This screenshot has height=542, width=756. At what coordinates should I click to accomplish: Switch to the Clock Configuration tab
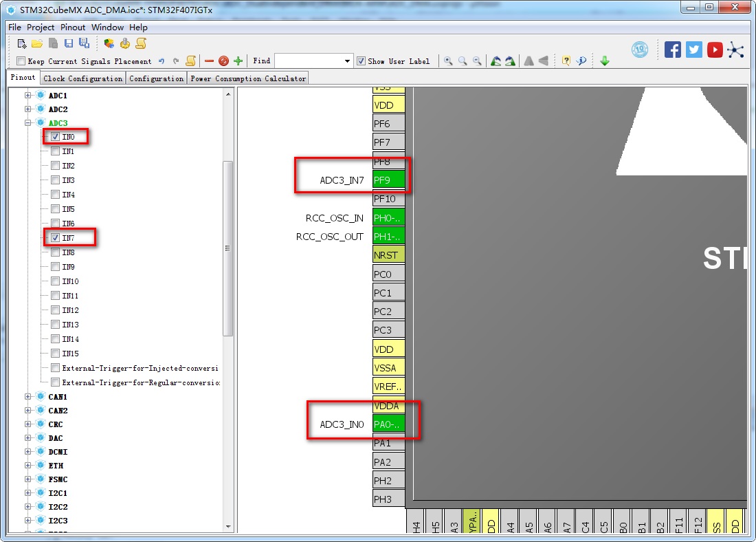coord(82,78)
